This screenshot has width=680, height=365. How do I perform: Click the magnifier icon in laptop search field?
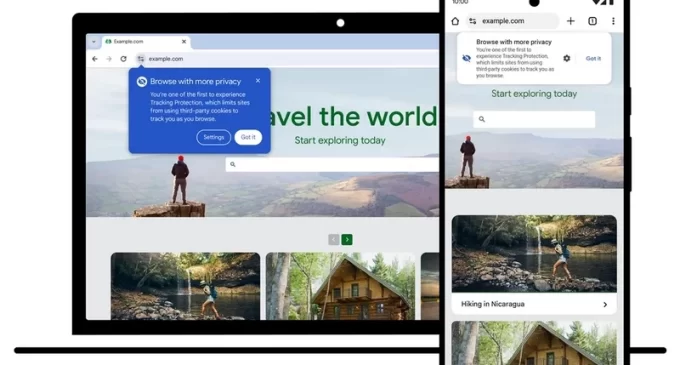[x=233, y=165]
